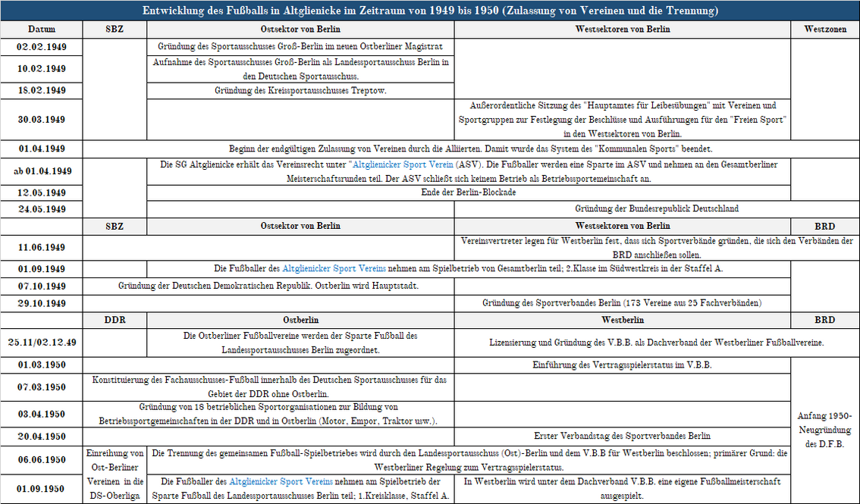Select the date cell 02.02.1949
The height and width of the screenshot is (504, 860).
pos(42,46)
